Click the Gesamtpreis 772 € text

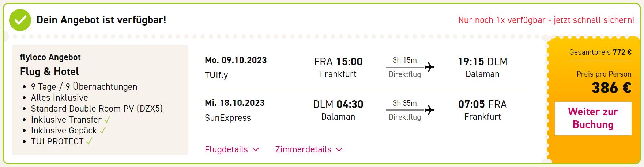pyautogui.click(x=600, y=52)
